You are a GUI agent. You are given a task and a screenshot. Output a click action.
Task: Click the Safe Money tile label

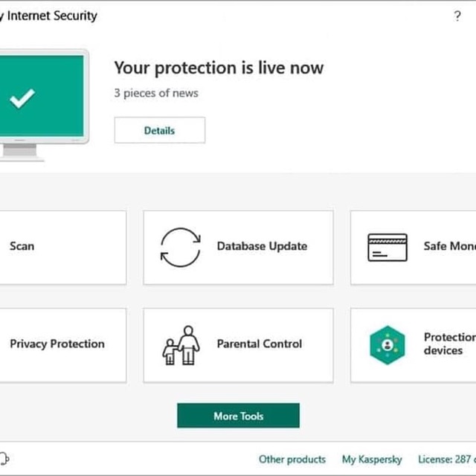(x=449, y=246)
